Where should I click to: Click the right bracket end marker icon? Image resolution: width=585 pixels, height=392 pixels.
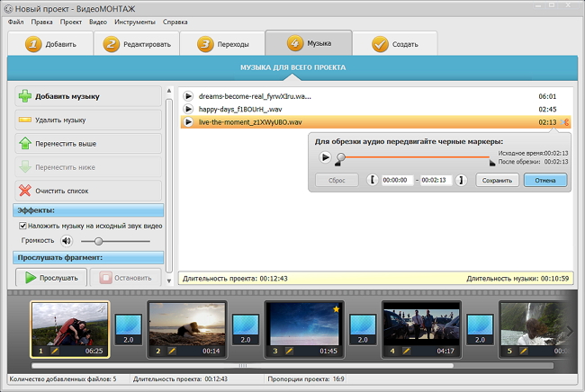coord(461,180)
